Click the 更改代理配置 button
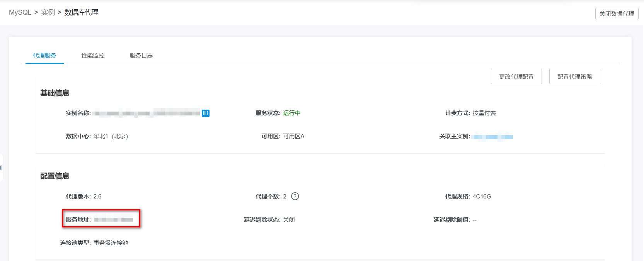Viewport: 644px width, 261px height. pos(516,76)
